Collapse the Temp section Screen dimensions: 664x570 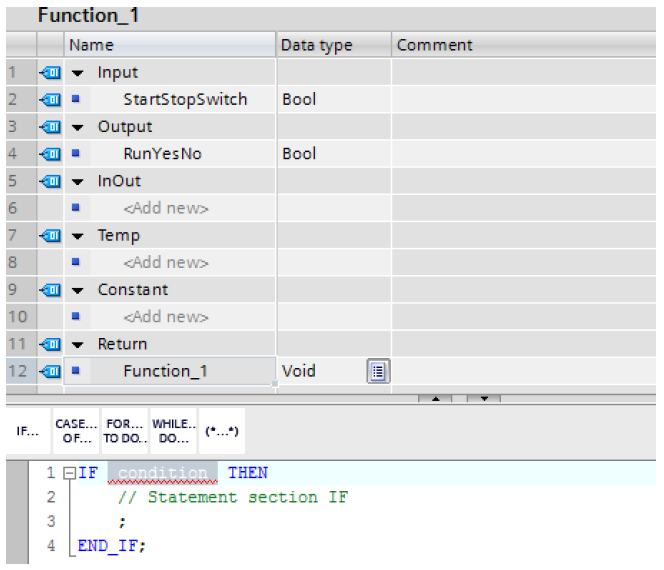(x=77, y=236)
